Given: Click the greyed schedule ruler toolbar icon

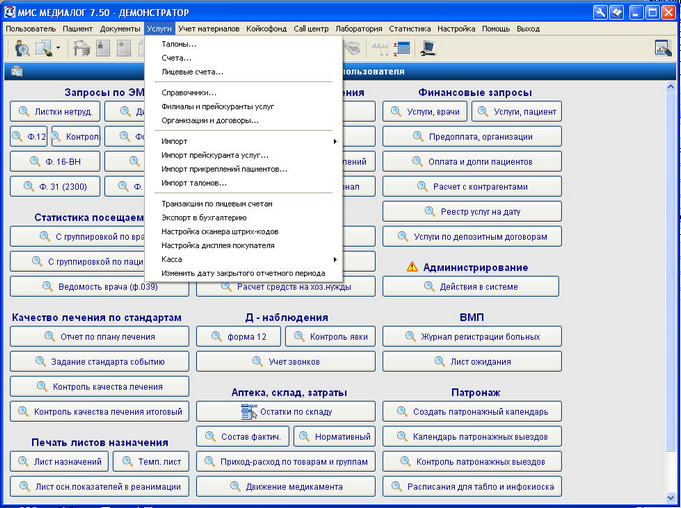Looking at the screenshot, I should [380, 48].
